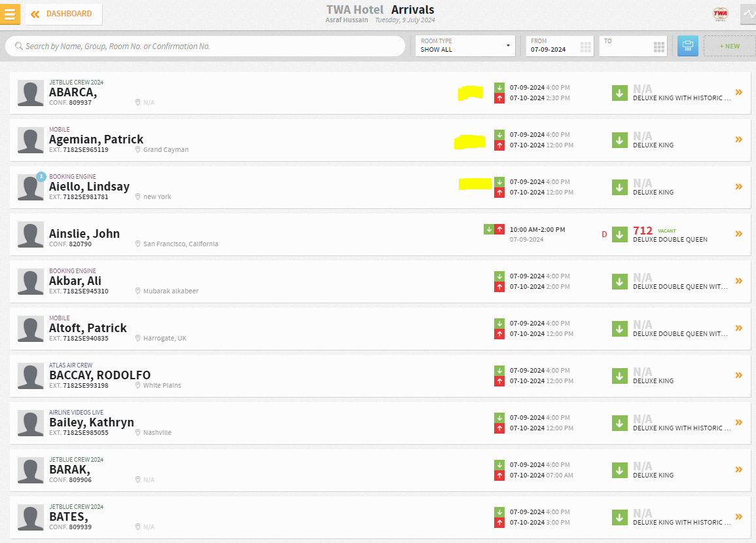756x543 pixels.
Task: Click Akbar, Ali red departure arrow
Action: coord(499,287)
